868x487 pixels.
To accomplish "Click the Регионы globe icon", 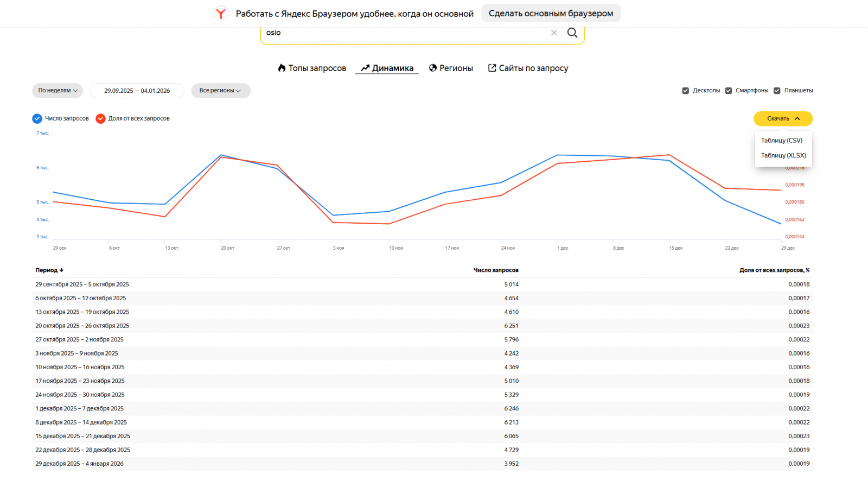I will click(x=433, y=68).
